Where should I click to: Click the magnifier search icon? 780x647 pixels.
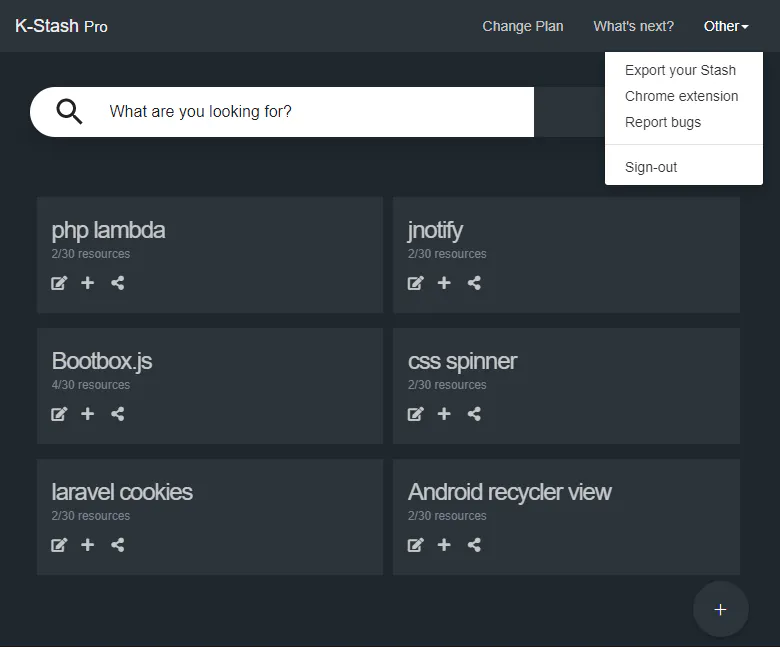tap(69, 111)
